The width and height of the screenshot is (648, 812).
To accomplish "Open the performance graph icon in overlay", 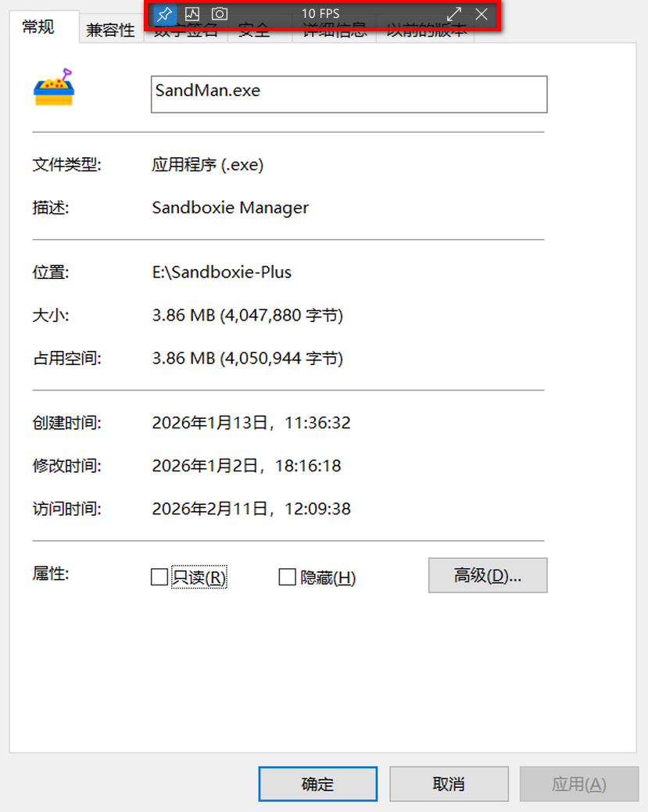I will point(192,14).
